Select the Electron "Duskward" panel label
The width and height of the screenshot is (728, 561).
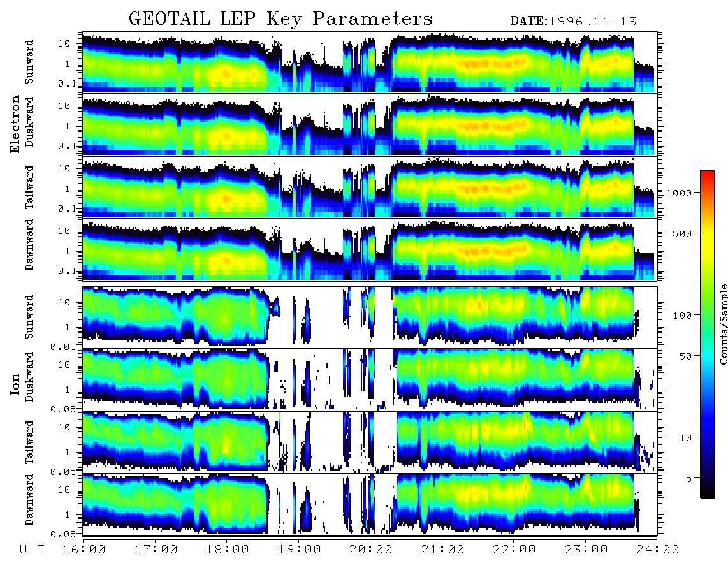point(29,122)
